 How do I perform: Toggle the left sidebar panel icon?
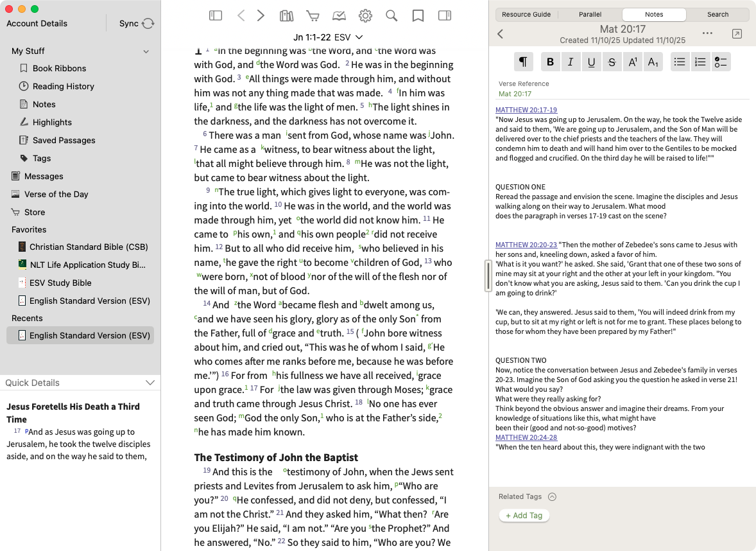215,15
